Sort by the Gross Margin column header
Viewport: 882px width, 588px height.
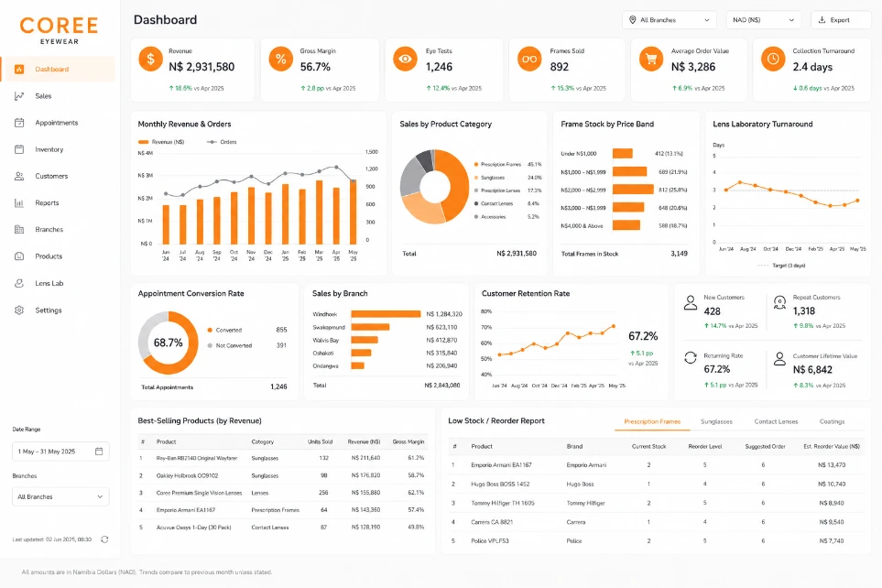(408, 441)
